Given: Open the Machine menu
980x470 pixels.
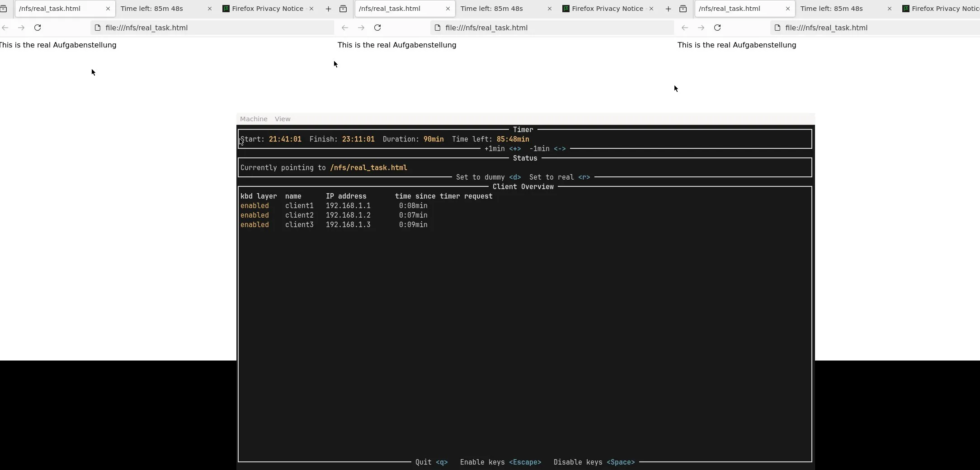Looking at the screenshot, I should click(x=254, y=119).
